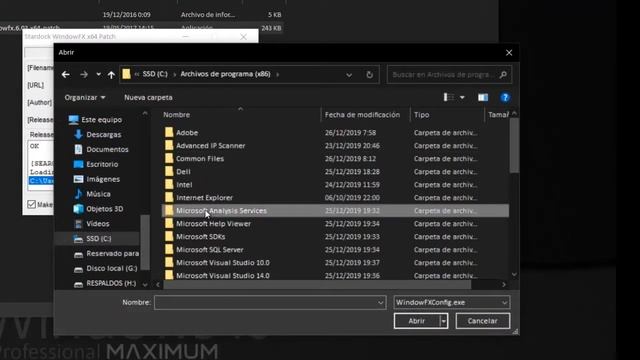This screenshot has width=640, height=360.
Task: Open the WindowFXConfig.exe file type dropdown
Action: point(451,302)
